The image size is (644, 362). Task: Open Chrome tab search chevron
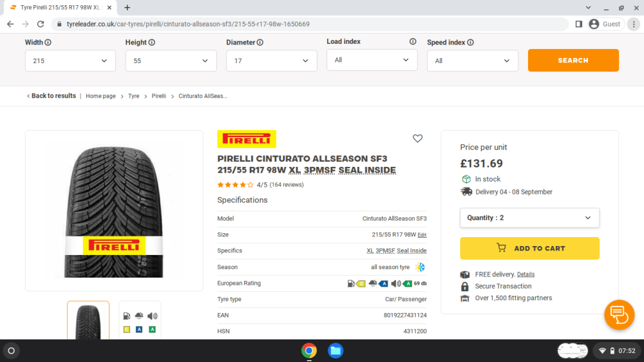pos(588,7)
